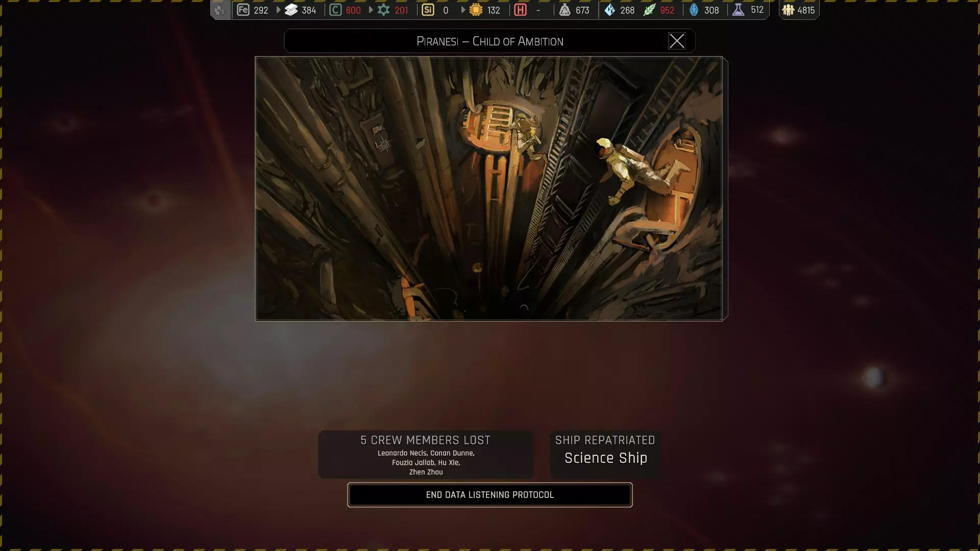980x551 pixels.
Task: Click the 5 Crew Members Lost panel
Action: click(426, 455)
